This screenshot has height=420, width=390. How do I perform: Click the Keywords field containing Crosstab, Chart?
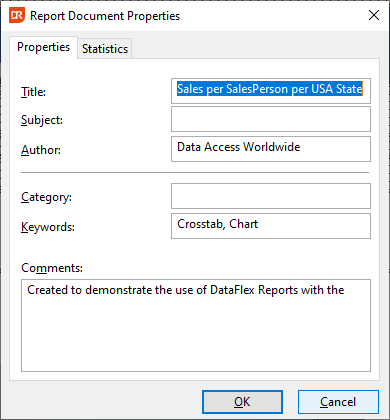[271, 226]
